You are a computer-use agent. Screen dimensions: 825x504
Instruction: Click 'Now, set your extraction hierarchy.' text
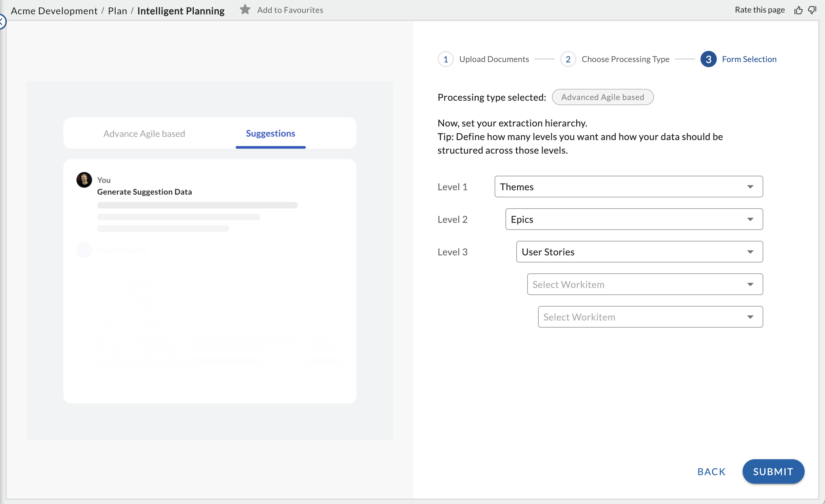(x=512, y=123)
